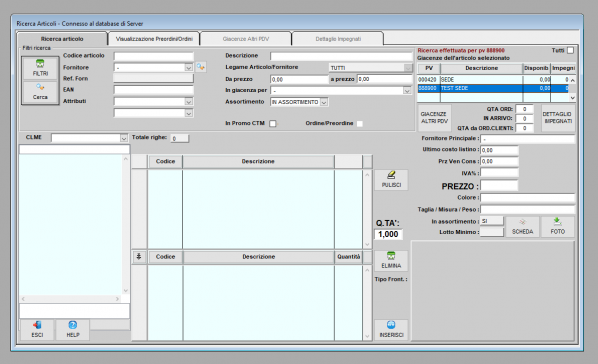Open the Dettaglio Impegnati tab
This screenshot has width=598, height=364.
pyautogui.click(x=338, y=39)
